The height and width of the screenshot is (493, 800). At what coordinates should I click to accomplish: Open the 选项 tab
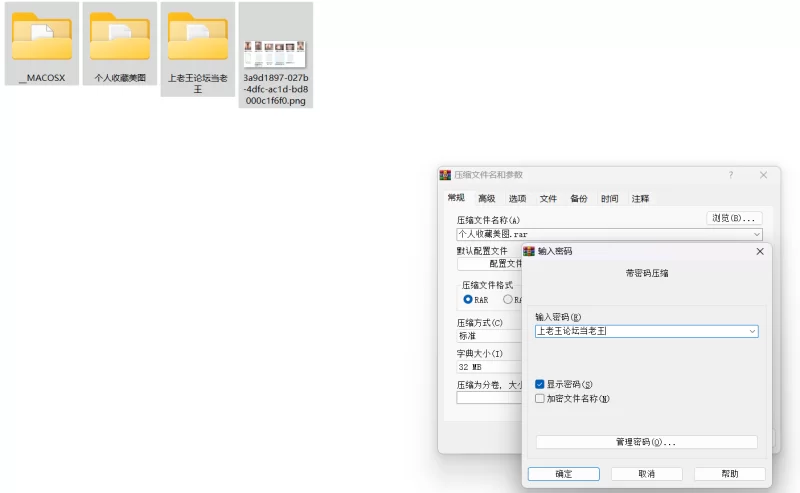coord(517,199)
